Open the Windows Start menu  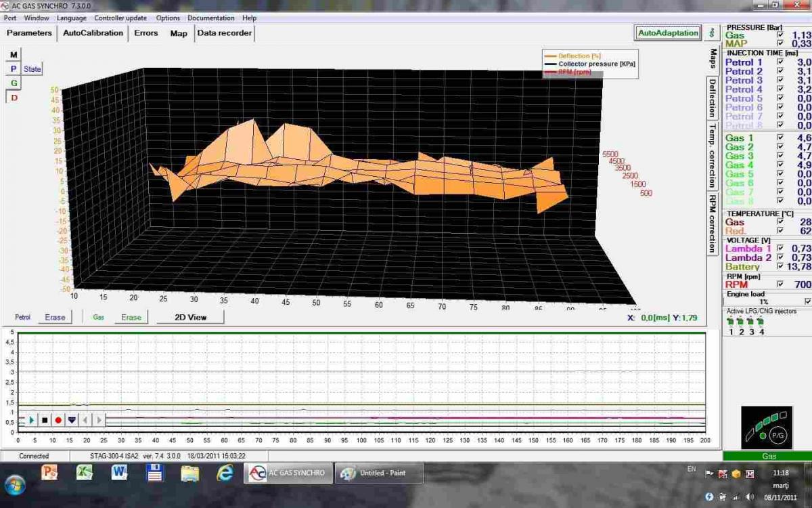point(15,484)
